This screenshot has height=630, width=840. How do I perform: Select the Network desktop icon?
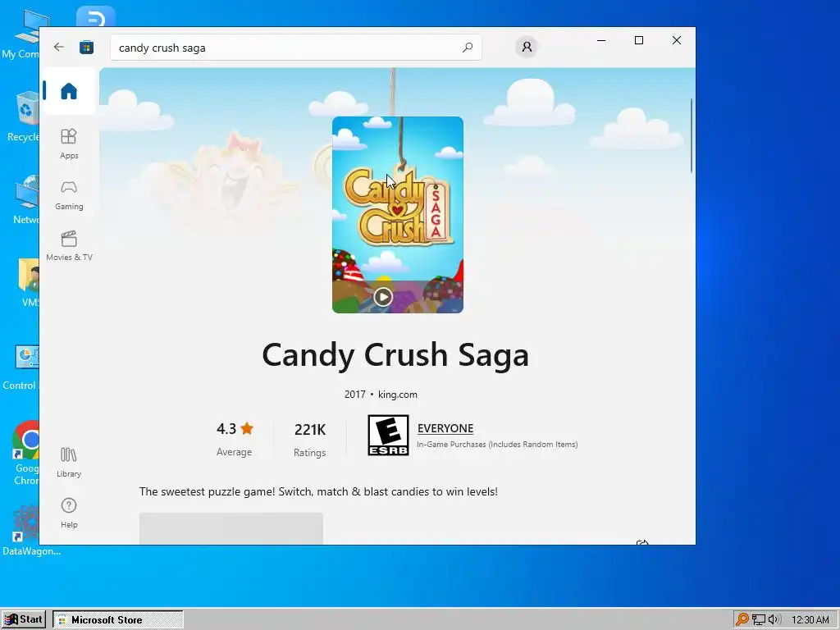point(25,200)
